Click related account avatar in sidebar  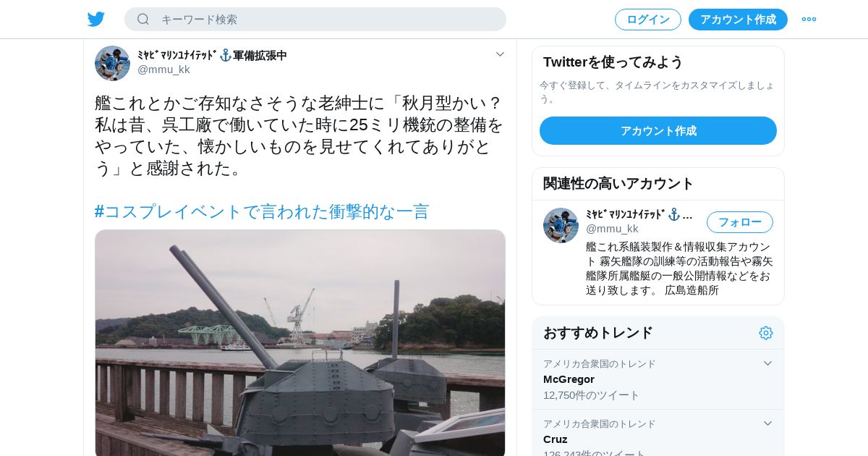pos(561,225)
